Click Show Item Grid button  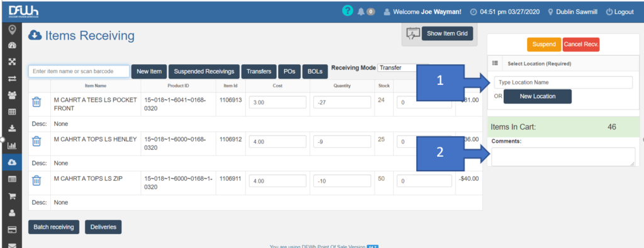point(447,33)
